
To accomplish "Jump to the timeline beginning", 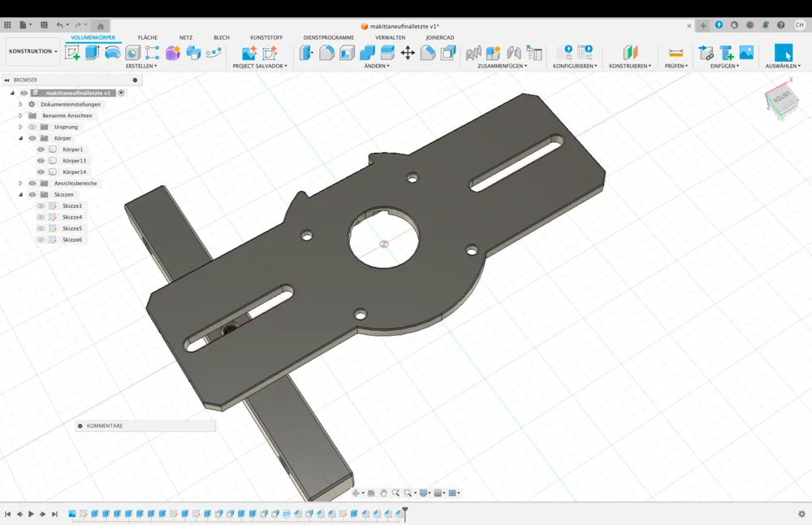I will (8, 514).
